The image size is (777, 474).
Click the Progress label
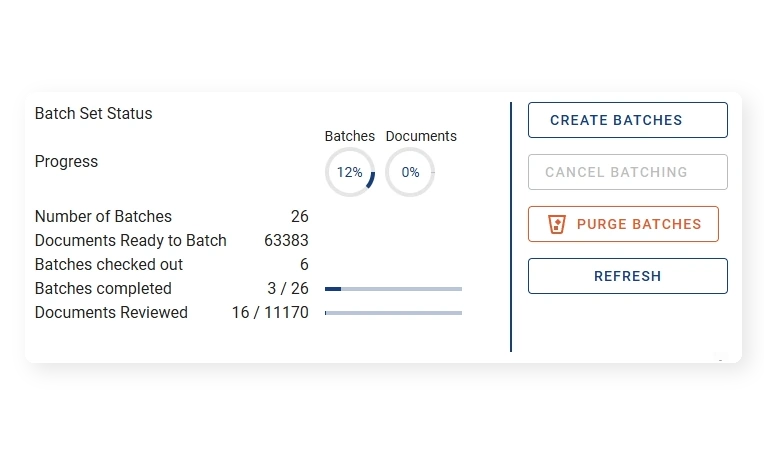(66, 162)
